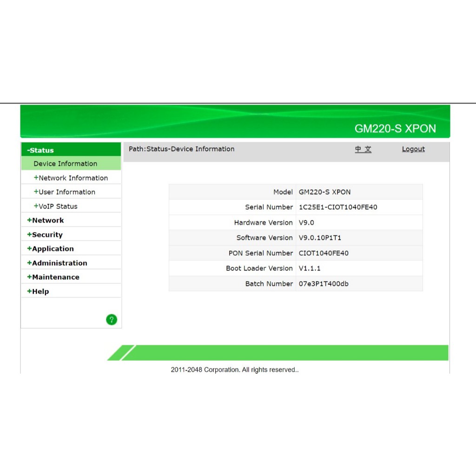This screenshot has height=476, width=476.
Task: Open the Device Information page
Action: coord(65,164)
